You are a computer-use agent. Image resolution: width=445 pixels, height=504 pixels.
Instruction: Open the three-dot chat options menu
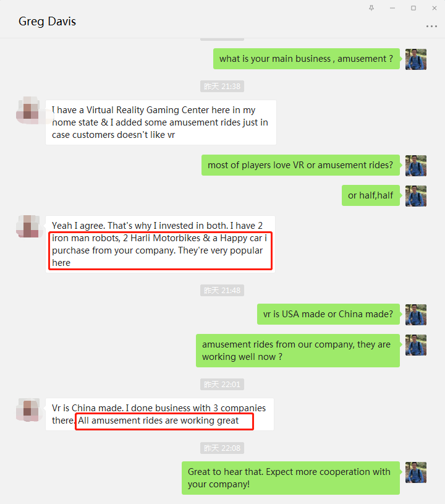coord(431,27)
